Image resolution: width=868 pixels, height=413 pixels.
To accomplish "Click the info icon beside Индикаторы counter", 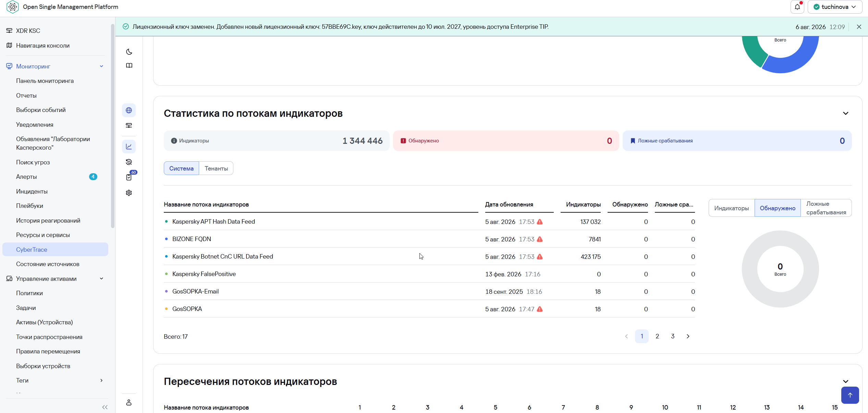I will click(174, 141).
